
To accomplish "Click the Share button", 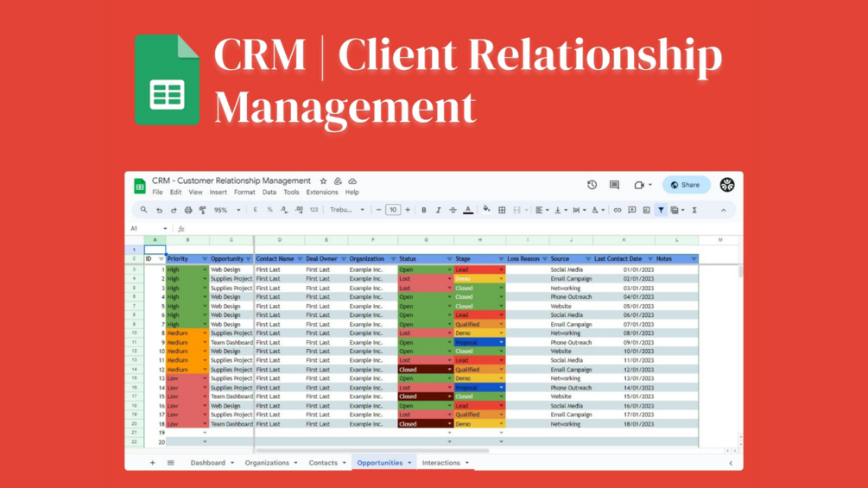I will [x=687, y=185].
